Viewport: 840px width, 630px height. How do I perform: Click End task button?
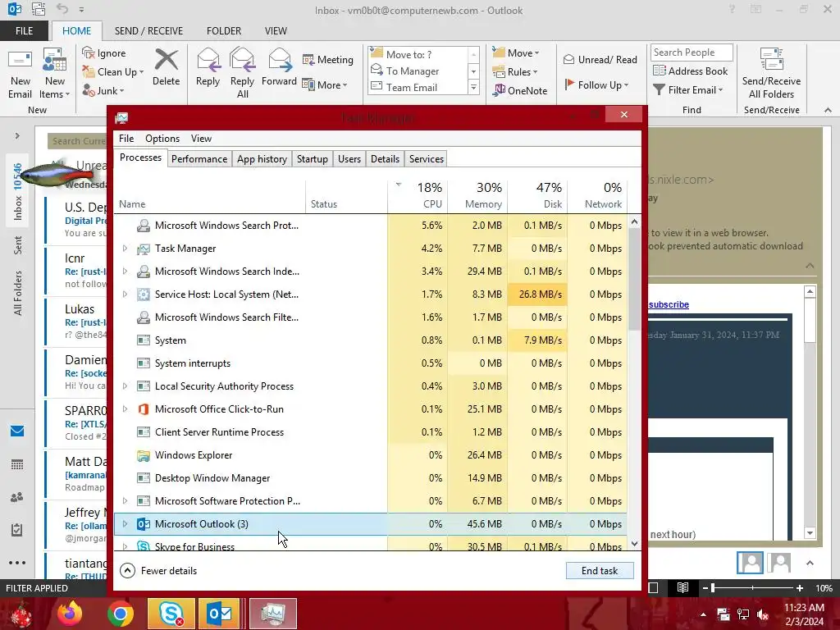(x=600, y=571)
